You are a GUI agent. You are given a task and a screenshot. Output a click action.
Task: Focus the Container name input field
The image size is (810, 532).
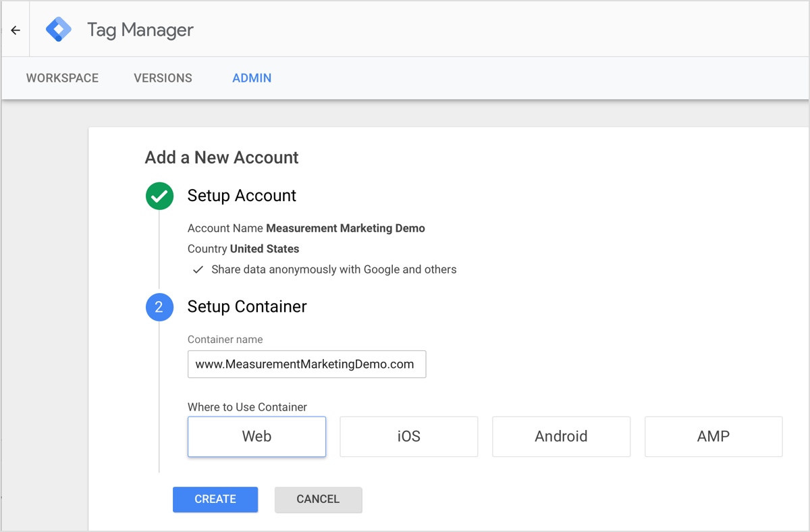[x=306, y=364]
